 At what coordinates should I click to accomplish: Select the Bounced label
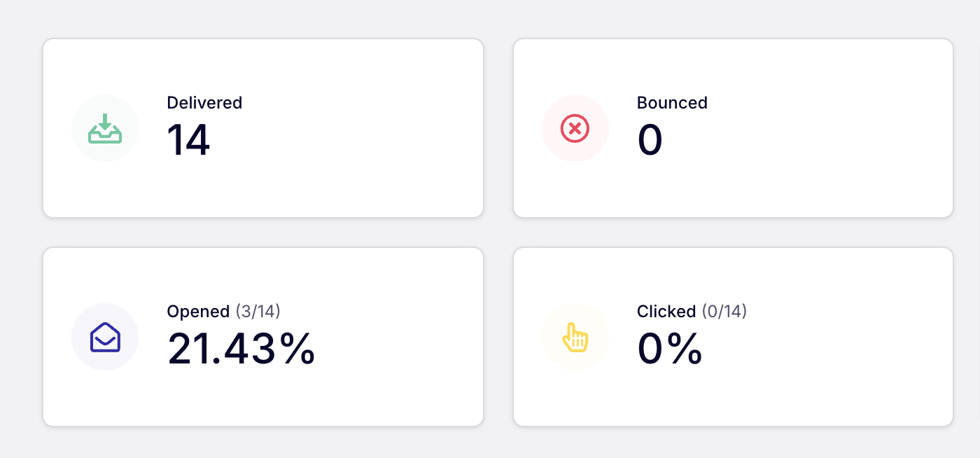click(672, 102)
